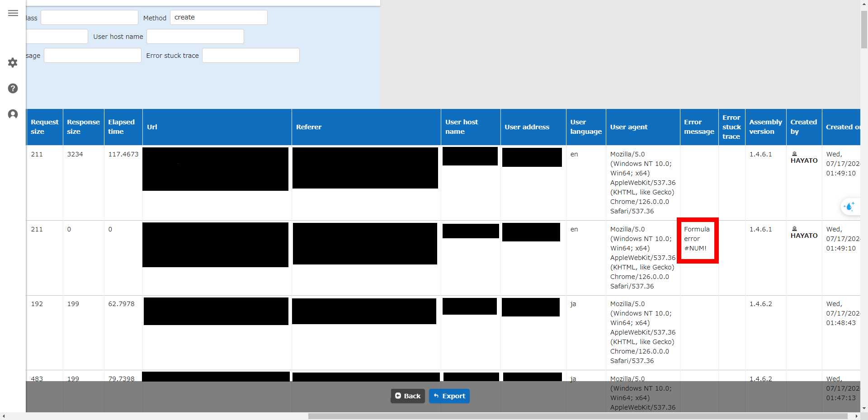Viewport: 868px width, 420px height.
Task: Sort by Response size column header
Action: 84,127
